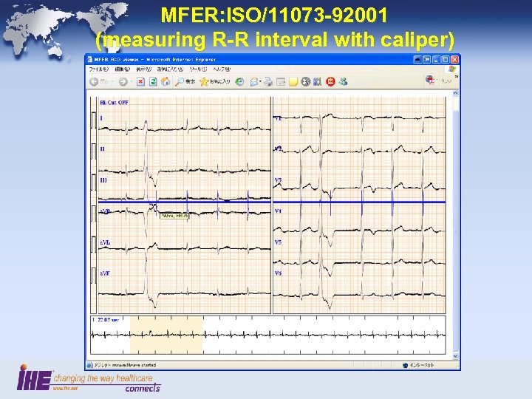This screenshot has height=399, width=532.
Task: Open the お気に入り (Favorites) menu
Action: pos(171,69)
